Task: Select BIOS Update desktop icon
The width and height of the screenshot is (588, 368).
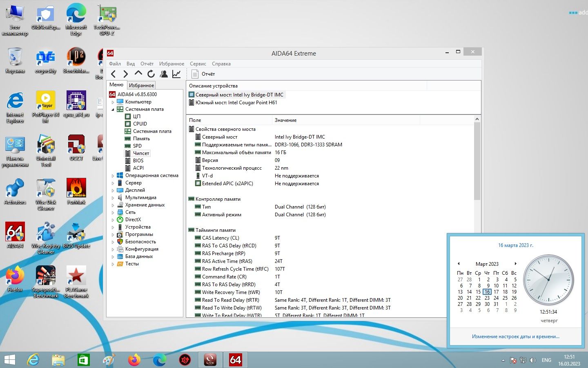Action: click(x=76, y=235)
